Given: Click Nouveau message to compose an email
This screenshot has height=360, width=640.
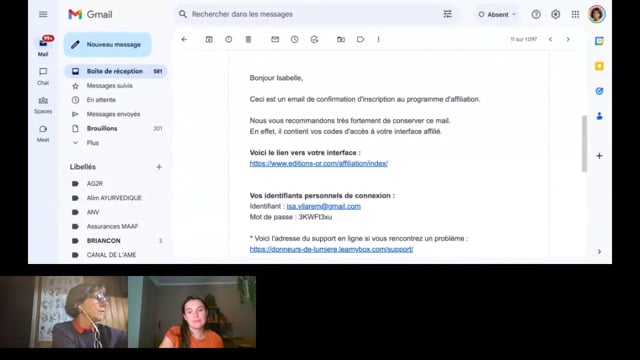Looking at the screenshot, I should (107, 44).
